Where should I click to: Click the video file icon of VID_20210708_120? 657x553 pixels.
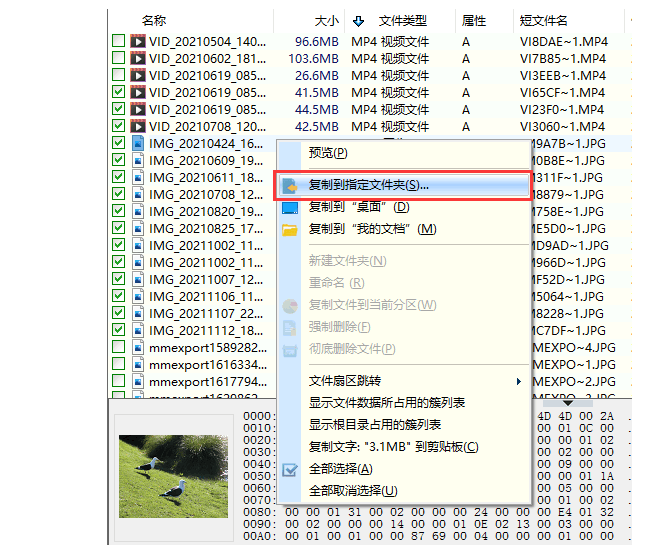(x=138, y=126)
